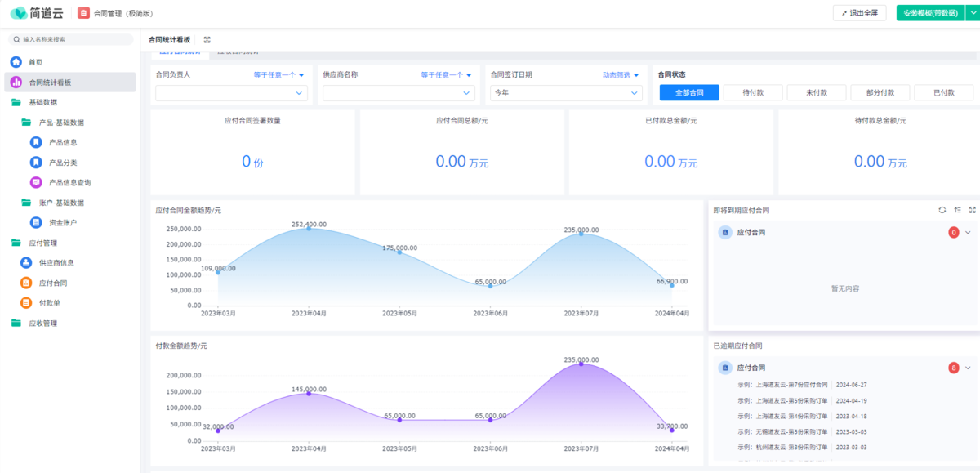Image resolution: width=980 pixels, height=473 pixels.
Task: Click the orange 付款单 icon
Action: point(26,303)
